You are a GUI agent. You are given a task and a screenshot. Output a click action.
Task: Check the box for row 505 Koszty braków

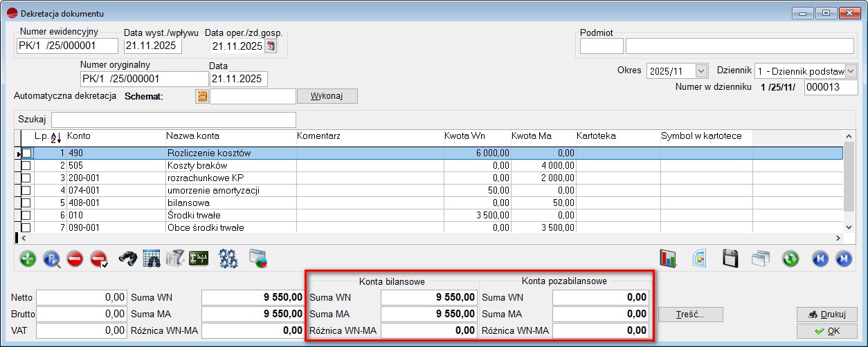click(27, 165)
